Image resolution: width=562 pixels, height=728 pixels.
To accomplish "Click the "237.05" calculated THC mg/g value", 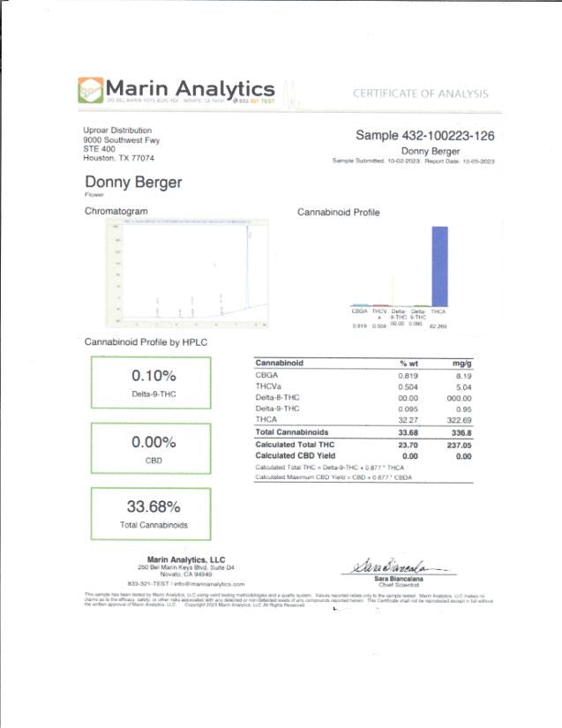I will [x=459, y=446].
